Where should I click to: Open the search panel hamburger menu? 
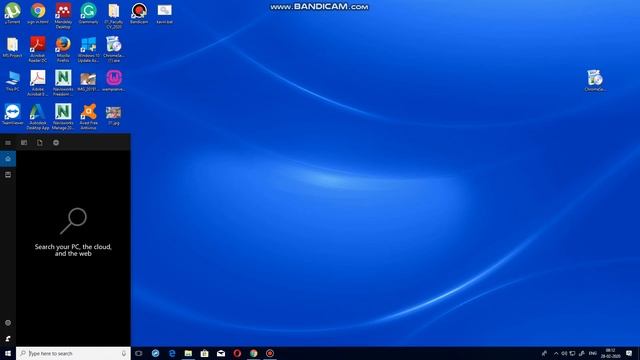(8, 142)
